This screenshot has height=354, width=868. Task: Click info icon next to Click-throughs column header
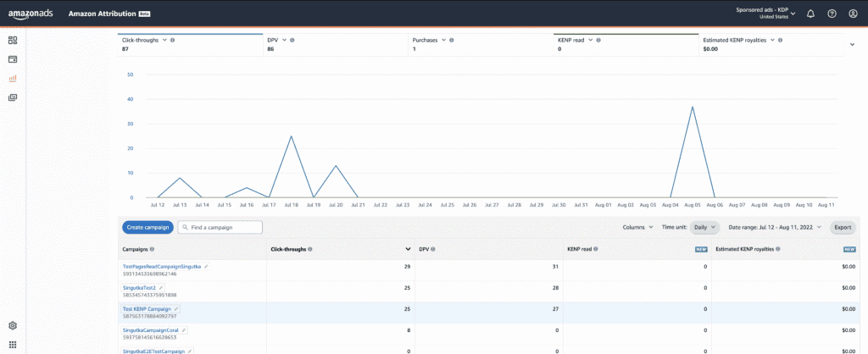pyautogui.click(x=310, y=249)
